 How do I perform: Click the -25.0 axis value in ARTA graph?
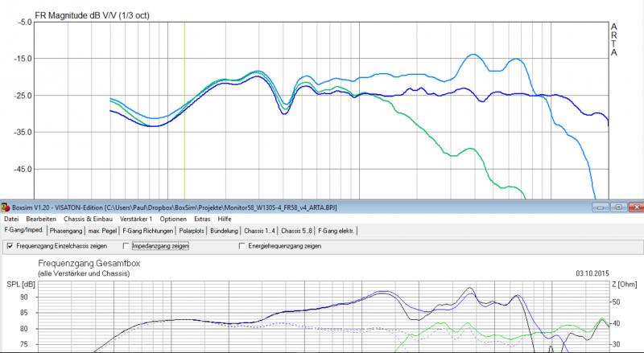coord(24,96)
